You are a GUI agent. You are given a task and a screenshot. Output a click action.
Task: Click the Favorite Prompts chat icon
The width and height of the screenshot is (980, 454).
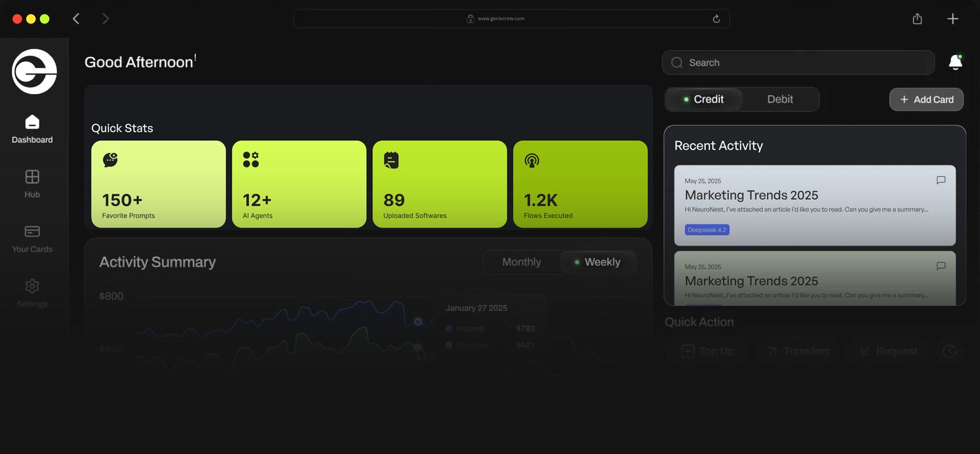pos(110,160)
